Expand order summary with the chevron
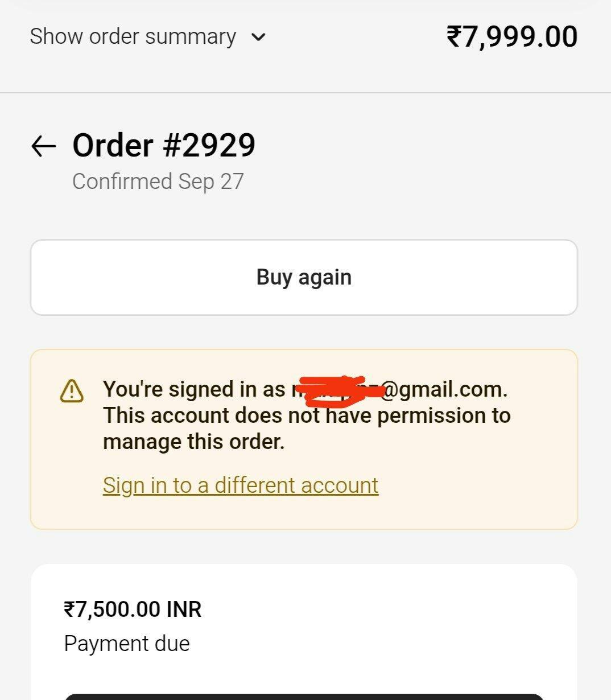 coord(258,38)
